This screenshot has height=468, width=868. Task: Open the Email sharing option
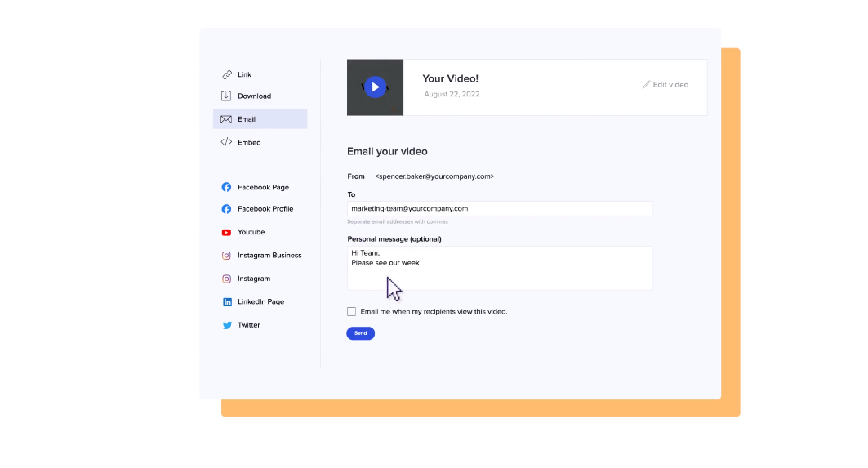tap(260, 119)
